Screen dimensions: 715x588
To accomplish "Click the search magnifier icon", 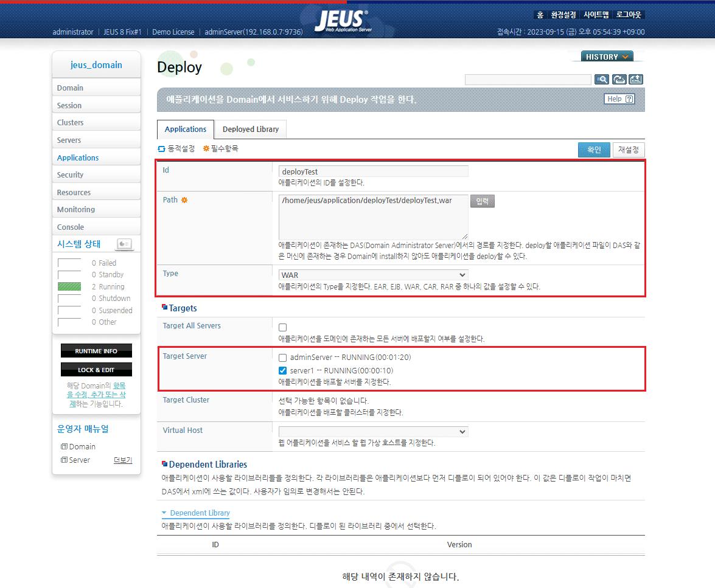I will (x=602, y=80).
